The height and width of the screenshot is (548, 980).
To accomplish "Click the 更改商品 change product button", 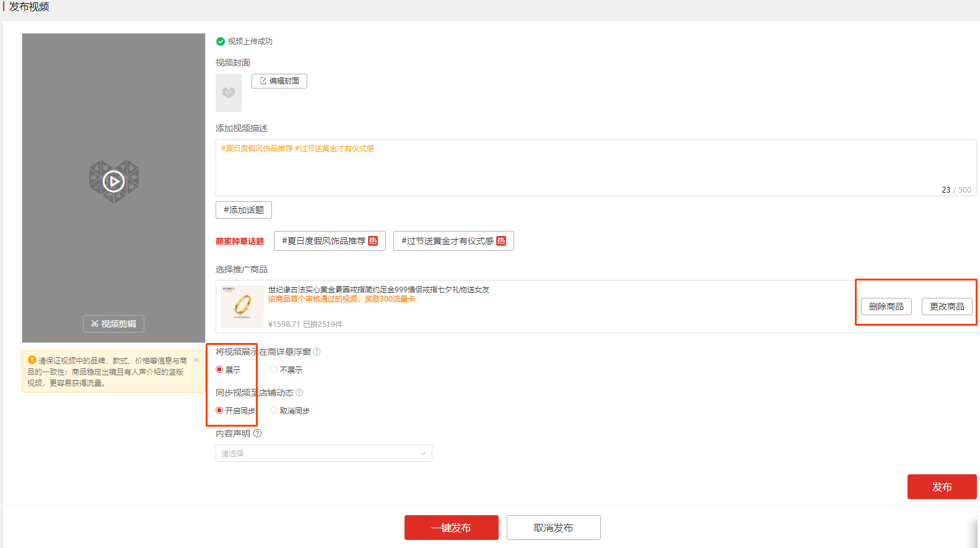I will (947, 307).
